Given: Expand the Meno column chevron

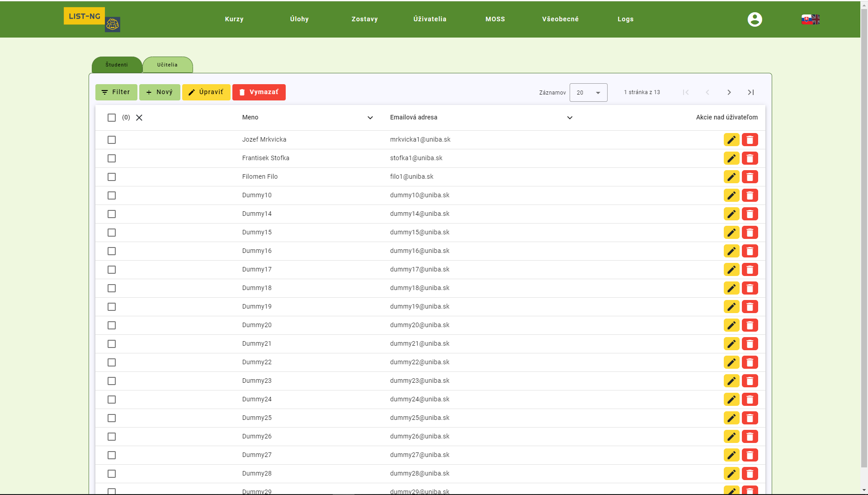Looking at the screenshot, I should 370,118.
